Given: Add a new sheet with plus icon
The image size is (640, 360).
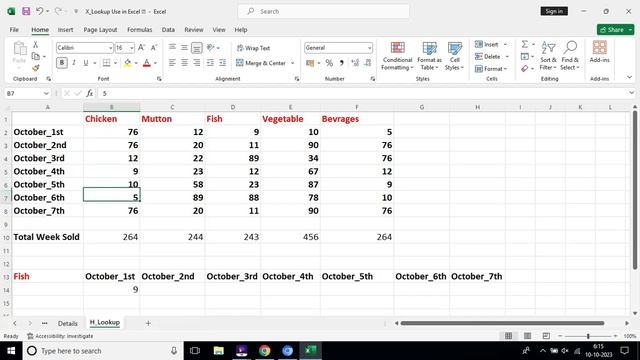Looking at the screenshot, I should (148, 323).
